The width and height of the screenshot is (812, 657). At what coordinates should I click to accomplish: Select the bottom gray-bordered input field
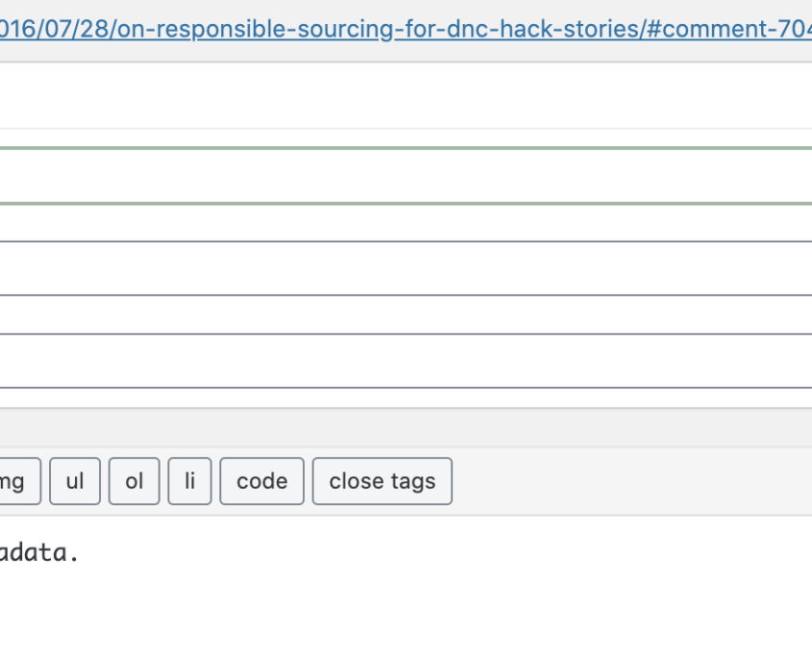coord(406,361)
